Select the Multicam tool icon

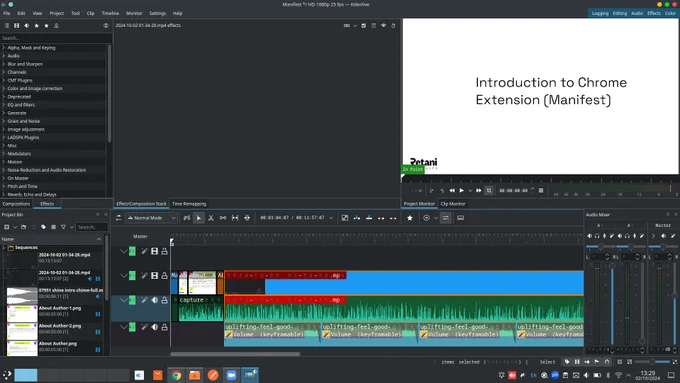tap(247, 218)
